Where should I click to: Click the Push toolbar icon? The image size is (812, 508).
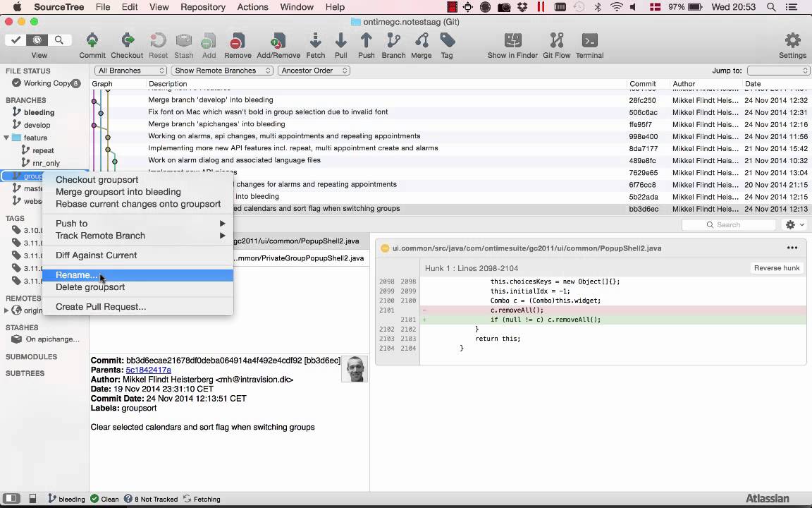coord(366,40)
